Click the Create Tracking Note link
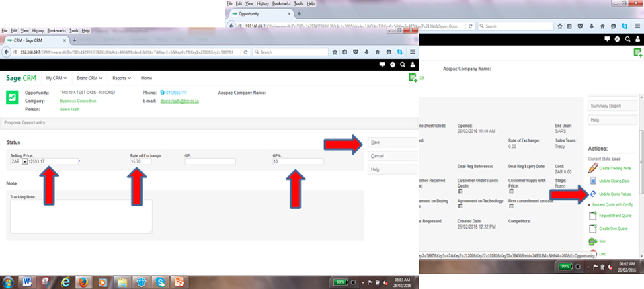644x289 pixels. pos(615,168)
